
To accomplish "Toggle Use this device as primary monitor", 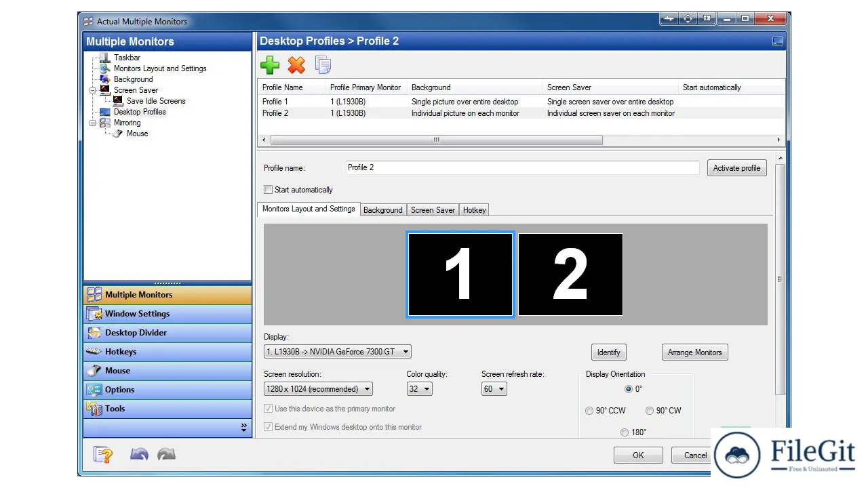I will [x=268, y=409].
